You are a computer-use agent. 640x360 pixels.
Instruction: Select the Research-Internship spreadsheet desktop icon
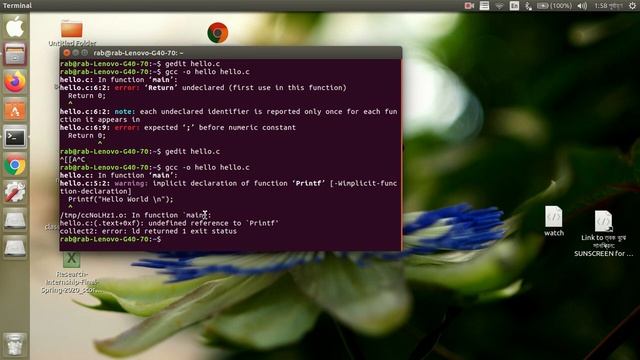(x=71, y=273)
